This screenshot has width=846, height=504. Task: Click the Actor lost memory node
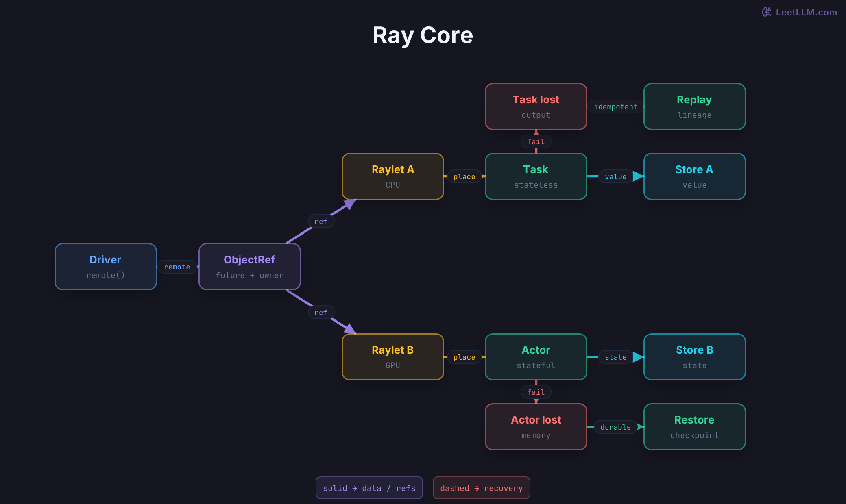point(536,427)
